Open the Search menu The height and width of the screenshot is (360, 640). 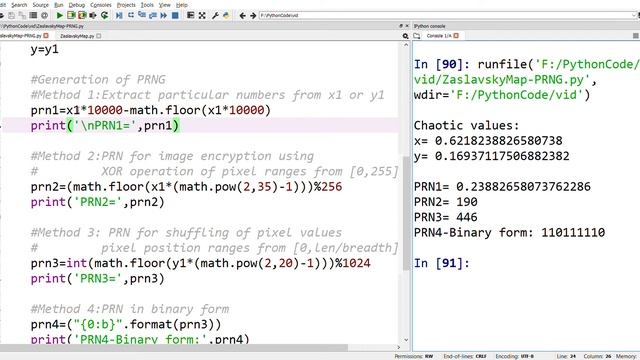pos(19,5)
